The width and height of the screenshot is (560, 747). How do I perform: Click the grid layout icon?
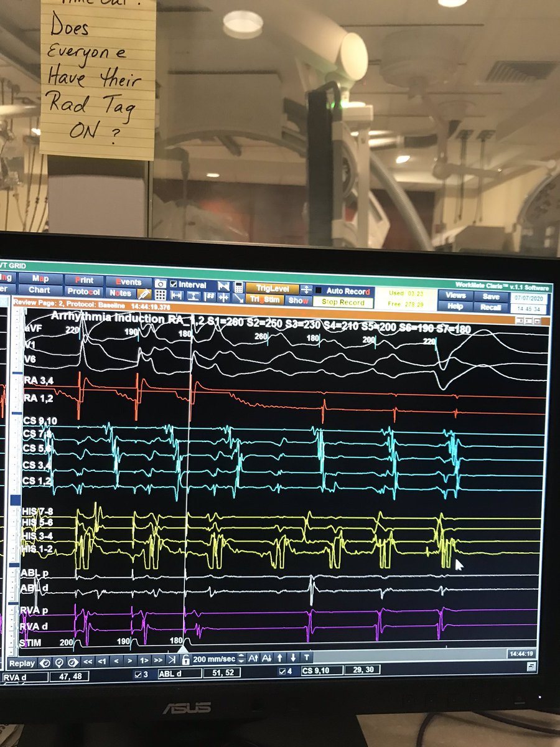(161, 295)
